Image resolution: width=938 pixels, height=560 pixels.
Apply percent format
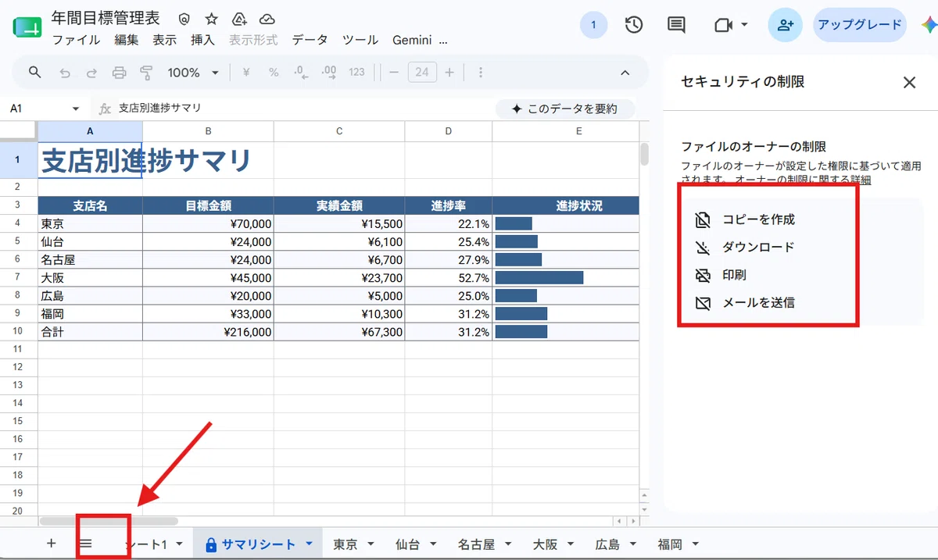coord(274,73)
